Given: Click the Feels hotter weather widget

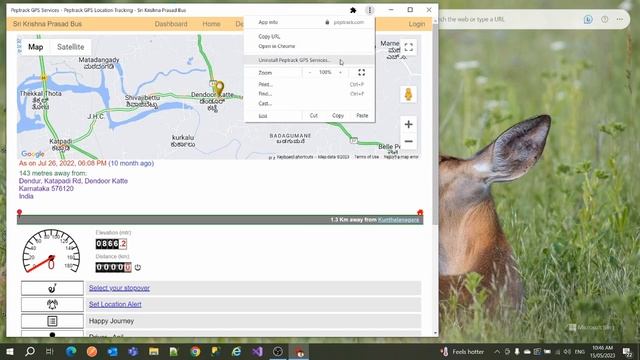Looking at the screenshot, I should 462,351.
